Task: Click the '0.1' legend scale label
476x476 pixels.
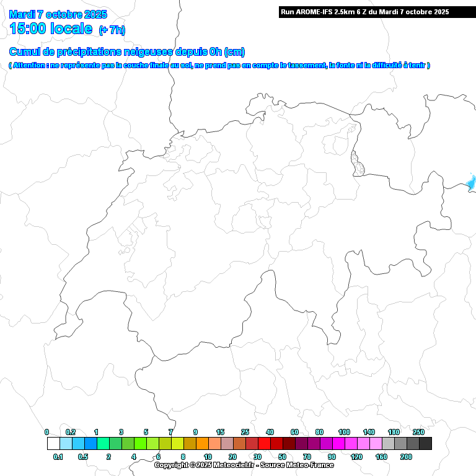Action: [58, 456]
